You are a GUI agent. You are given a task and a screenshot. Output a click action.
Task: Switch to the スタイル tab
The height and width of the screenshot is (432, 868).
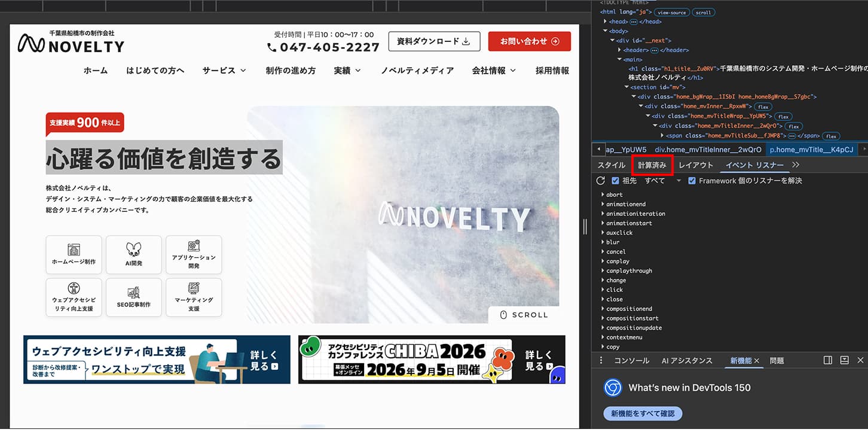(x=612, y=165)
